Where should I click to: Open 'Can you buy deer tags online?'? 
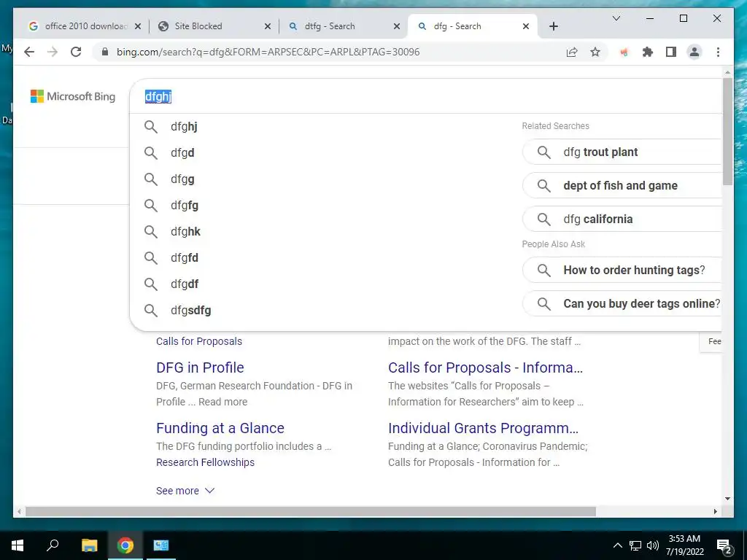pos(622,304)
